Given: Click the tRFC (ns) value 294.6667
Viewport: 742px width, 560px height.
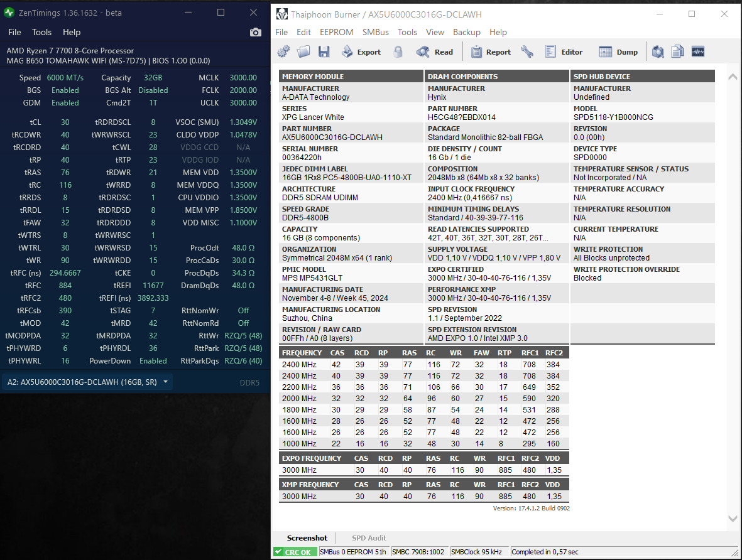Looking at the screenshot, I should click(x=65, y=273).
